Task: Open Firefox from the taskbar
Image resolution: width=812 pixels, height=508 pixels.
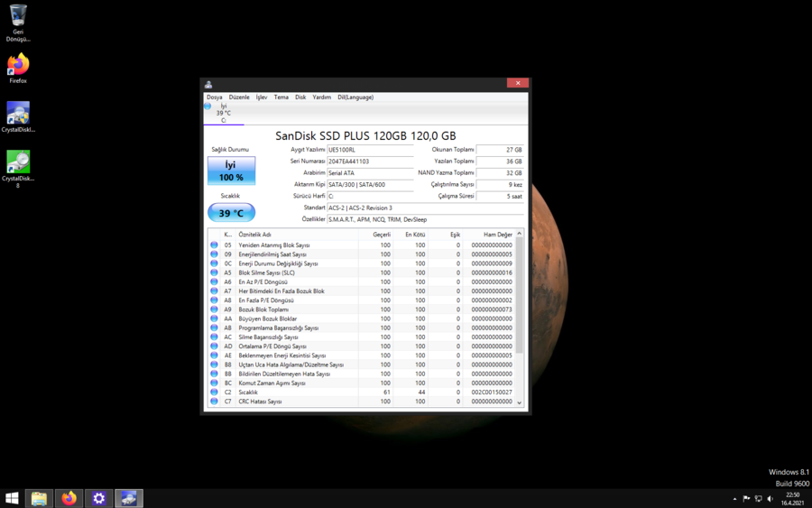Action: [x=69, y=498]
